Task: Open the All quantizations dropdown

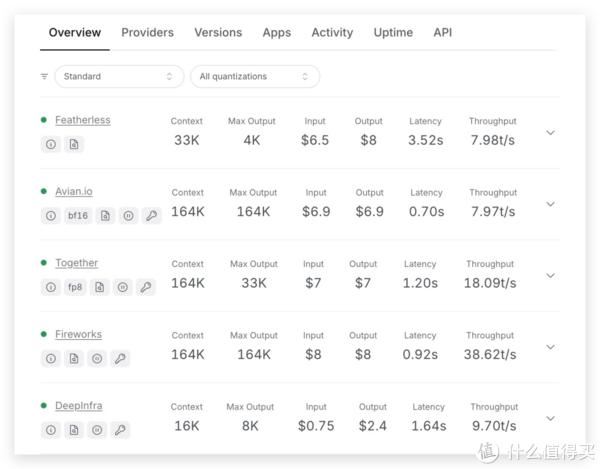Action: click(255, 76)
